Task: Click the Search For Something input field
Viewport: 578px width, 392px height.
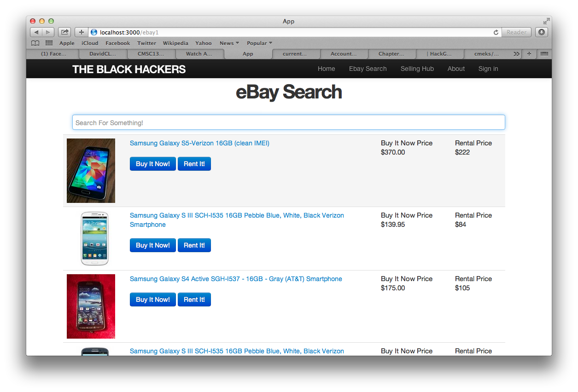Action: (289, 122)
